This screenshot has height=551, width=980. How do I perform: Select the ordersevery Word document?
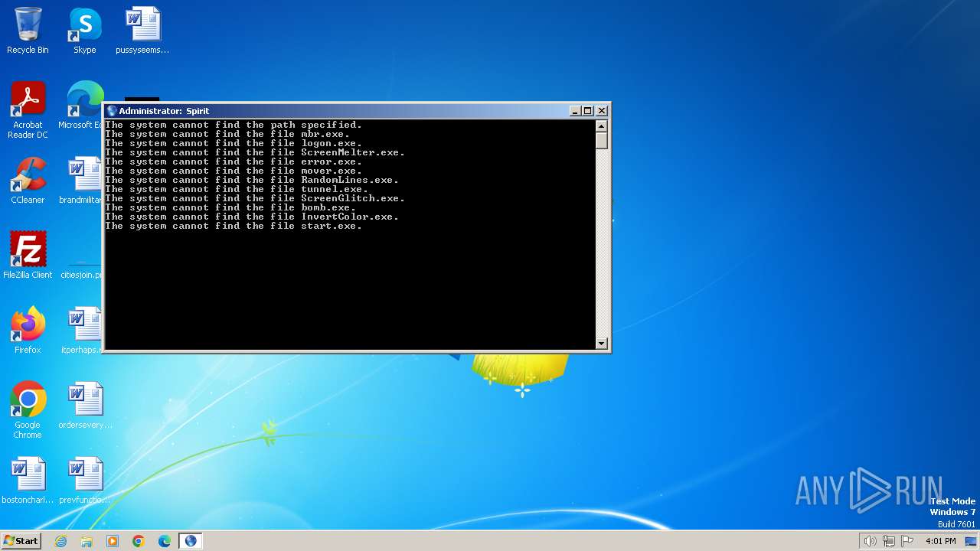85,406
